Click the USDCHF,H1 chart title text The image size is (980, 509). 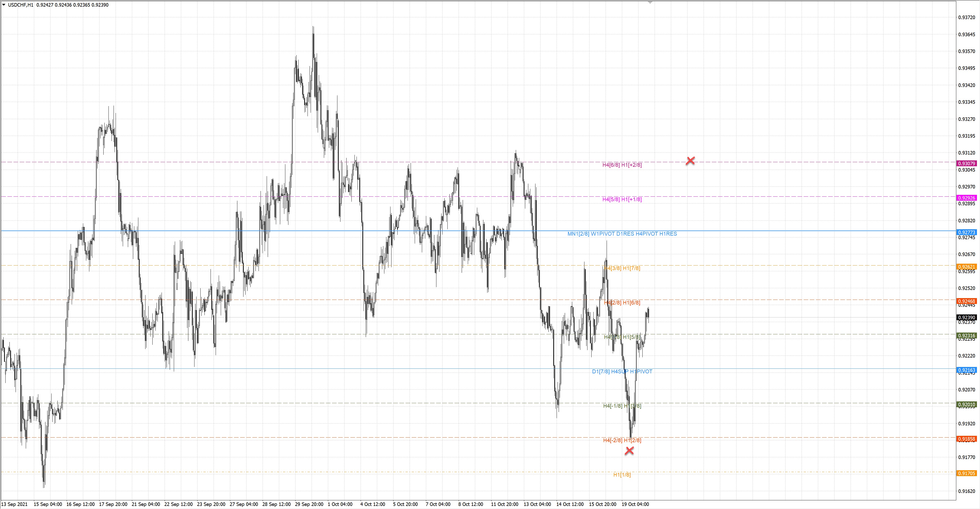[20, 5]
